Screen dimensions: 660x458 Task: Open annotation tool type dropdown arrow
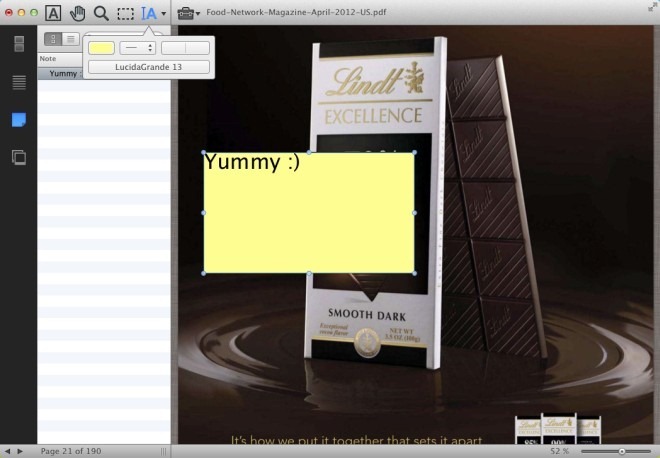tap(164, 13)
